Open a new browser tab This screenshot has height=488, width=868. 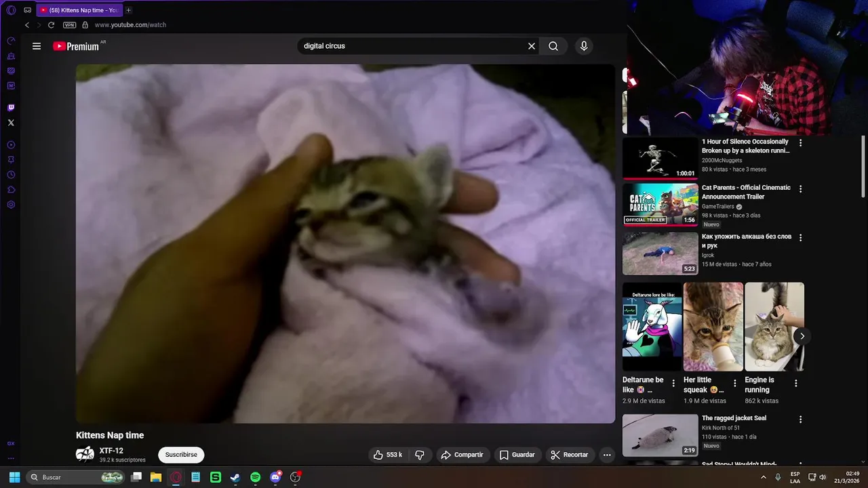129,10
